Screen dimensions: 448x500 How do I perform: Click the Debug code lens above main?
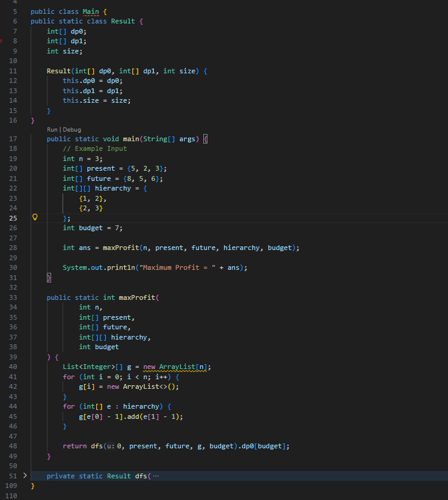click(72, 130)
